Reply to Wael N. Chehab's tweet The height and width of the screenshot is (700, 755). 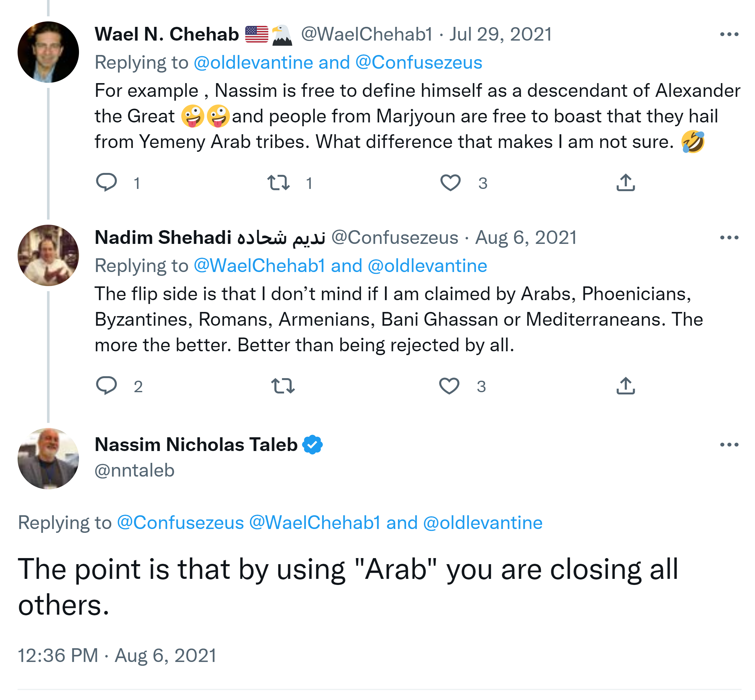106,183
